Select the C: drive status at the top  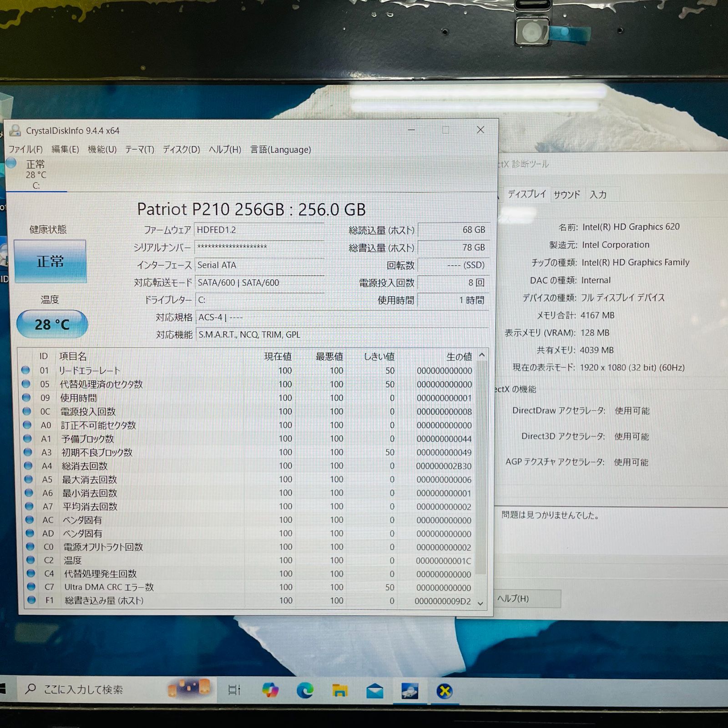tap(35, 174)
